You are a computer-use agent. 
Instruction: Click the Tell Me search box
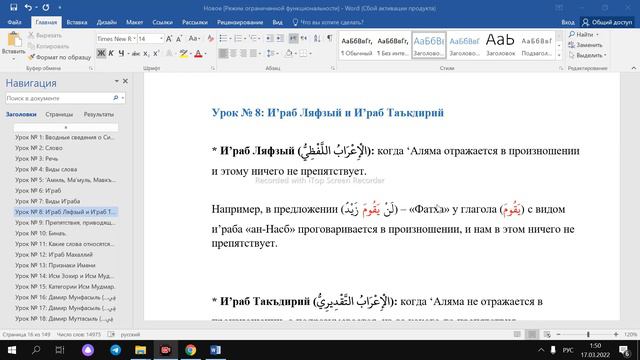click(328, 22)
